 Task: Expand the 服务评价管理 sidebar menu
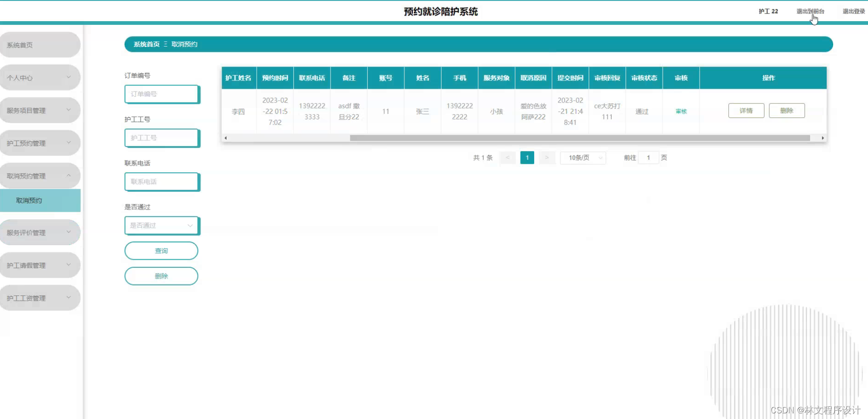click(40, 233)
